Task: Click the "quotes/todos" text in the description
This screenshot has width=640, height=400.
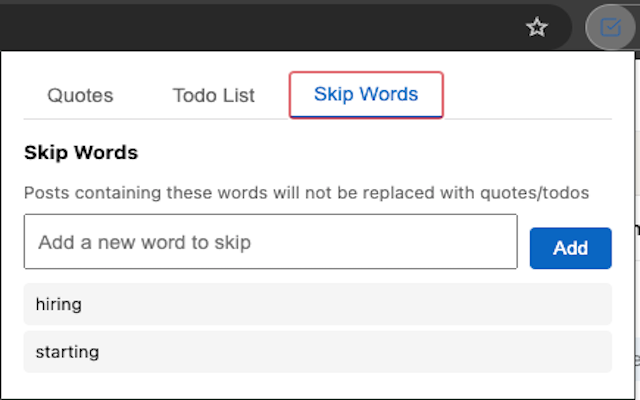Action: tap(534, 193)
